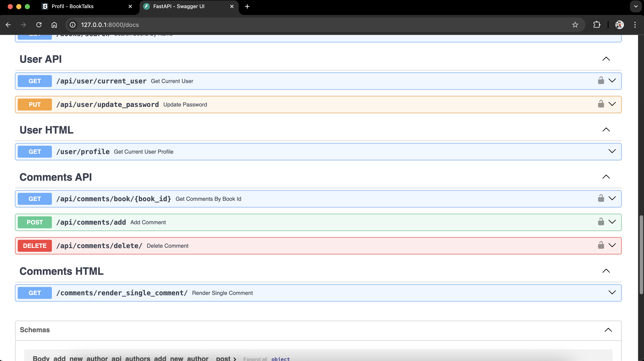Image resolution: width=644 pixels, height=361 pixels.
Task: Switch to the Profil - BookTalks tab
Action: (x=73, y=6)
